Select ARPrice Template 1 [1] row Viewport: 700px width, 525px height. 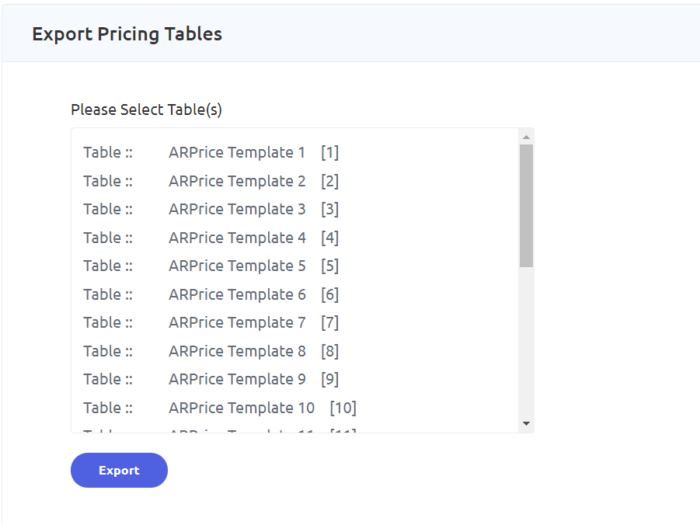(x=295, y=152)
